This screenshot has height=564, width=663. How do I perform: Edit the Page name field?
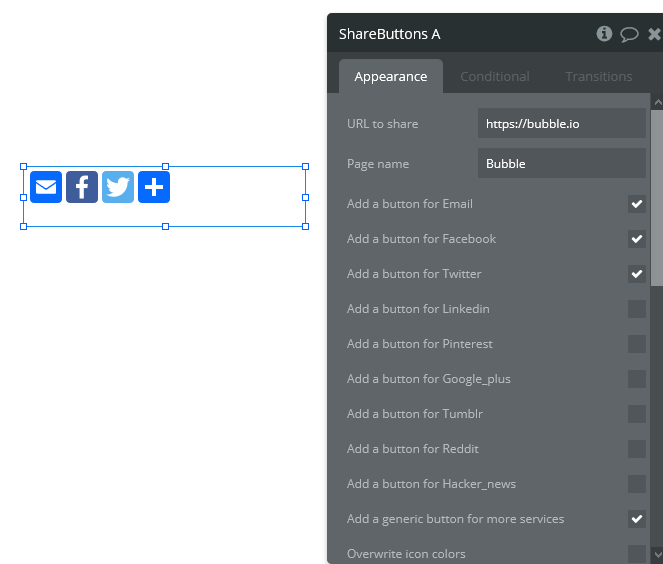click(x=562, y=163)
